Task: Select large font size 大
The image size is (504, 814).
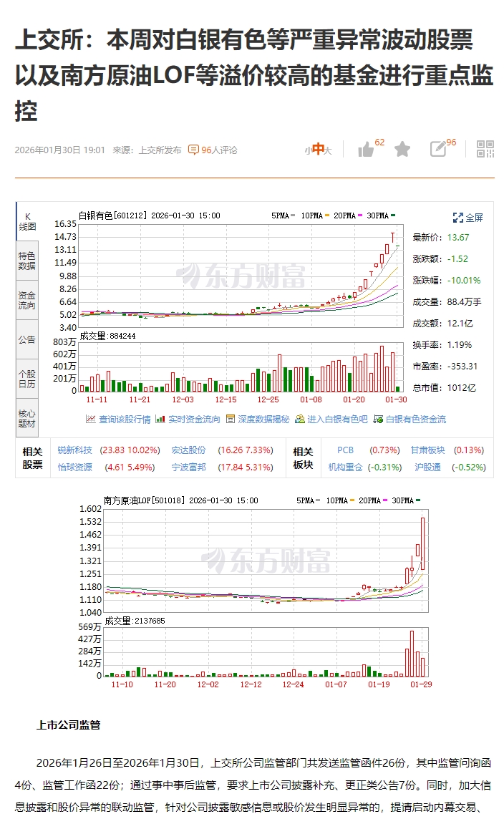Action: [327, 150]
